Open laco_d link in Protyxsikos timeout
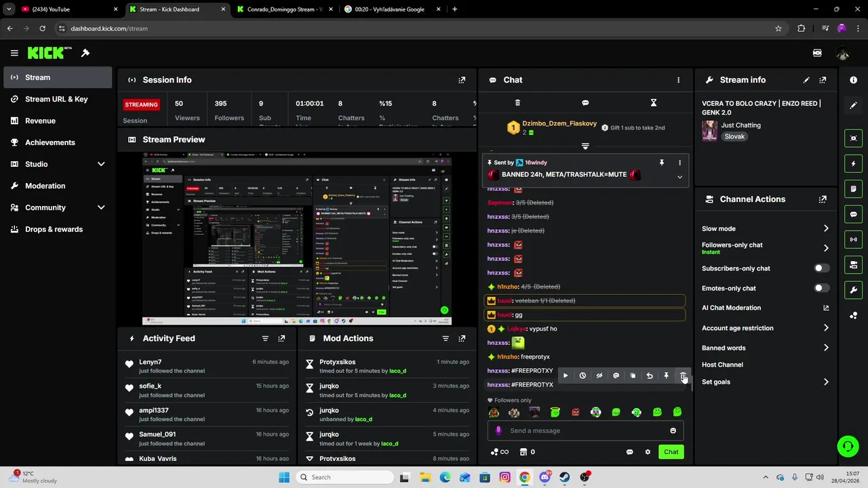 [397, 371]
